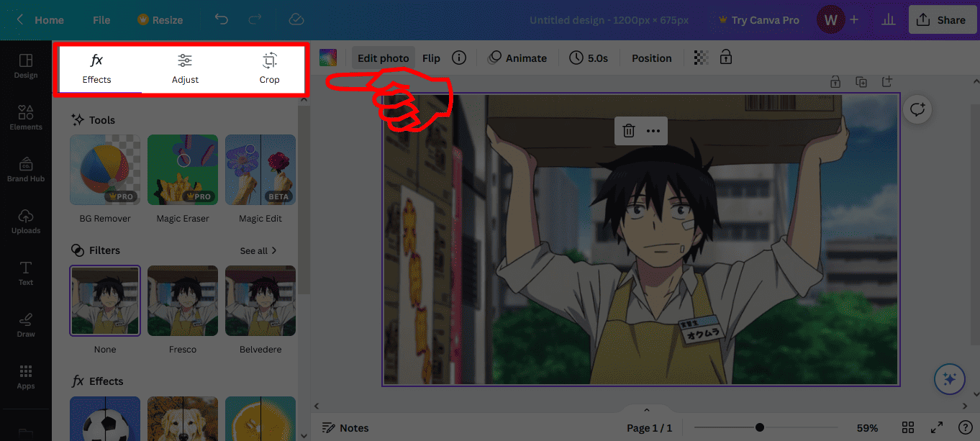Open the more options ellipsis
The image size is (980, 441).
point(653,131)
